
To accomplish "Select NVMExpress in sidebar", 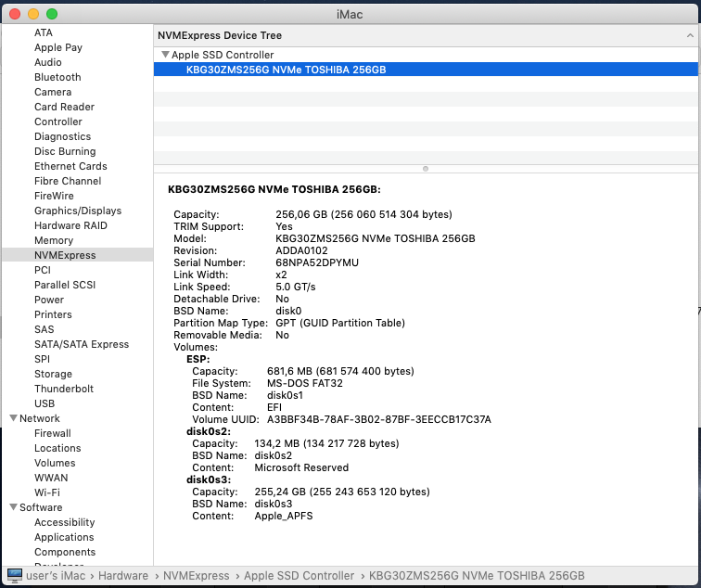I will [x=78, y=255].
